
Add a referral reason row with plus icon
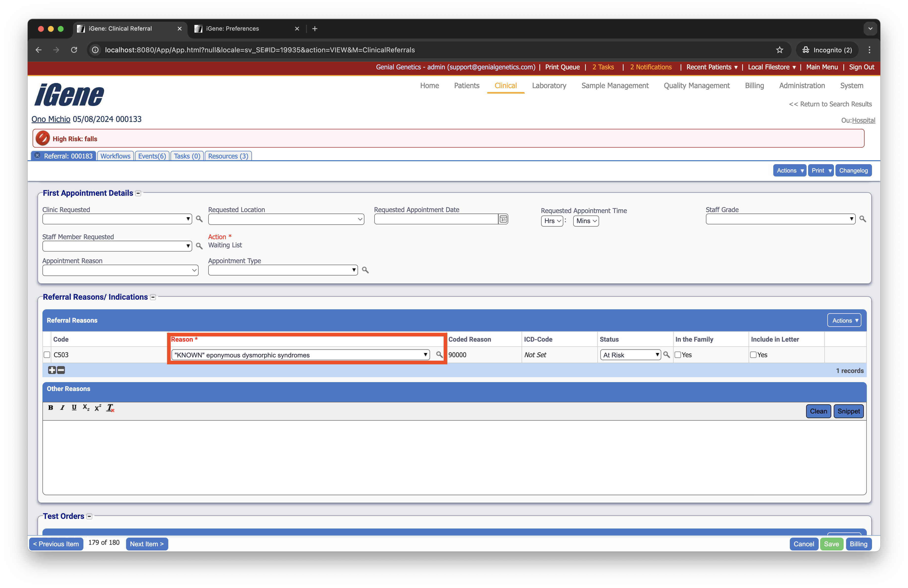point(52,370)
